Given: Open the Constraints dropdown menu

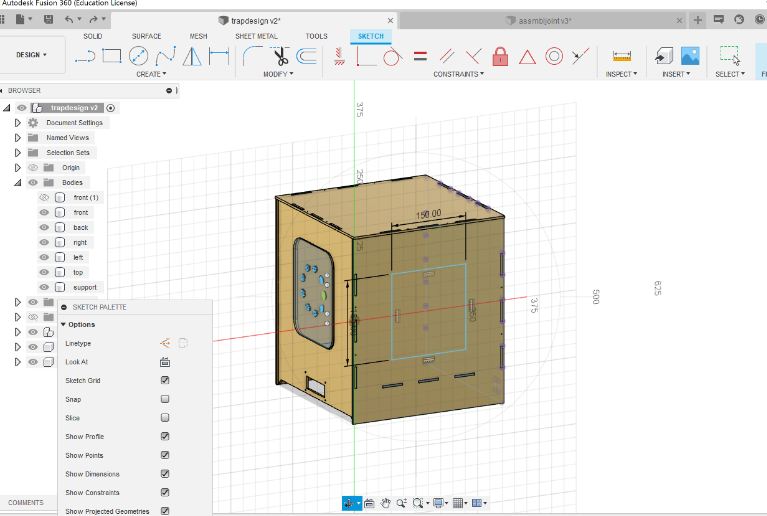Looking at the screenshot, I should coord(458,74).
